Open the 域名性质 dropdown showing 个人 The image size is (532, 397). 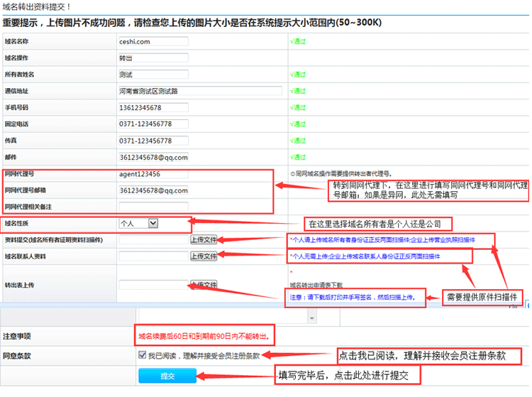138,223
